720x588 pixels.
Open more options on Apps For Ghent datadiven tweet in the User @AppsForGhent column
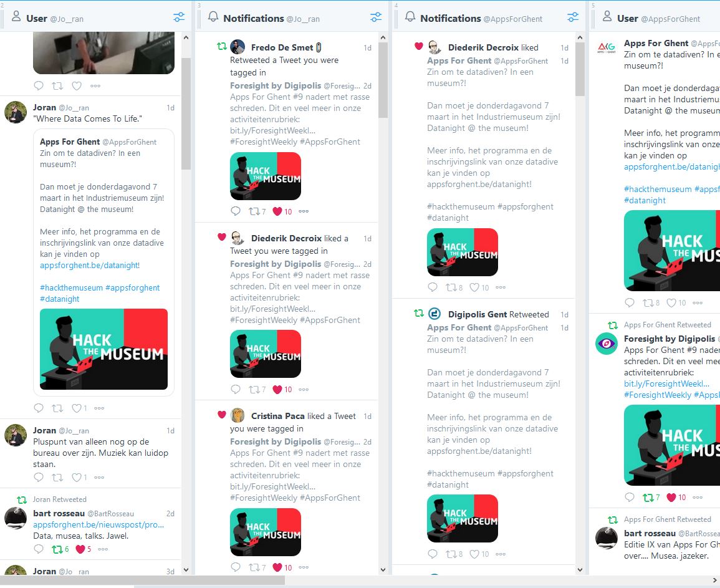click(698, 302)
